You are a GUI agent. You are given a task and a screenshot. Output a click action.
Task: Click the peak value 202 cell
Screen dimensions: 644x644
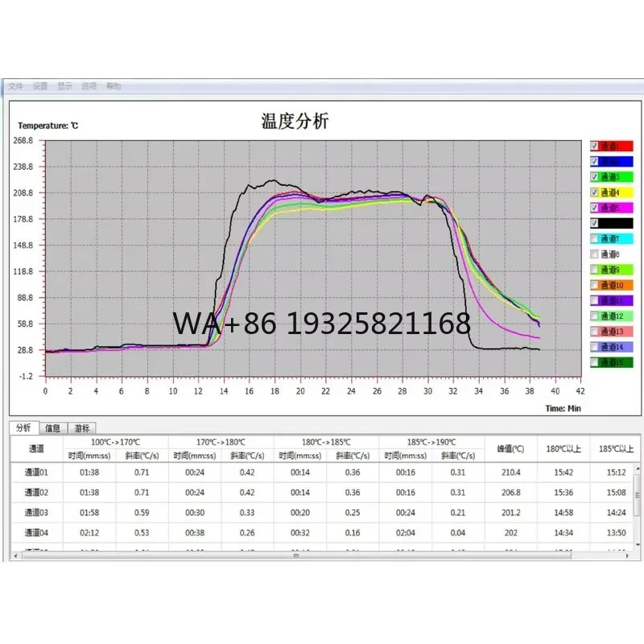click(x=510, y=533)
